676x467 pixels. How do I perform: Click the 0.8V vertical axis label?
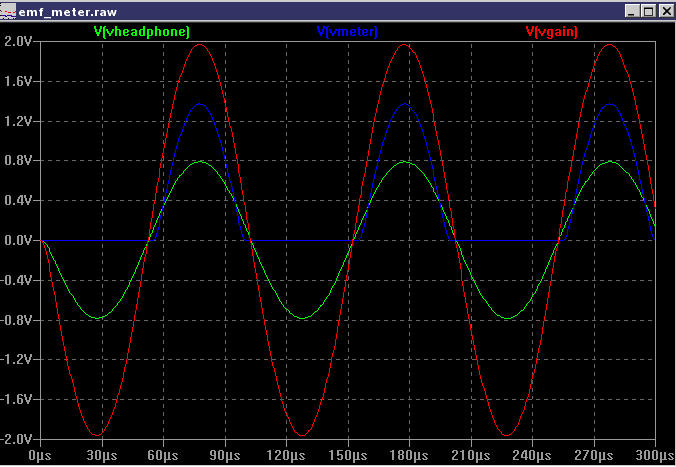click(18, 161)
